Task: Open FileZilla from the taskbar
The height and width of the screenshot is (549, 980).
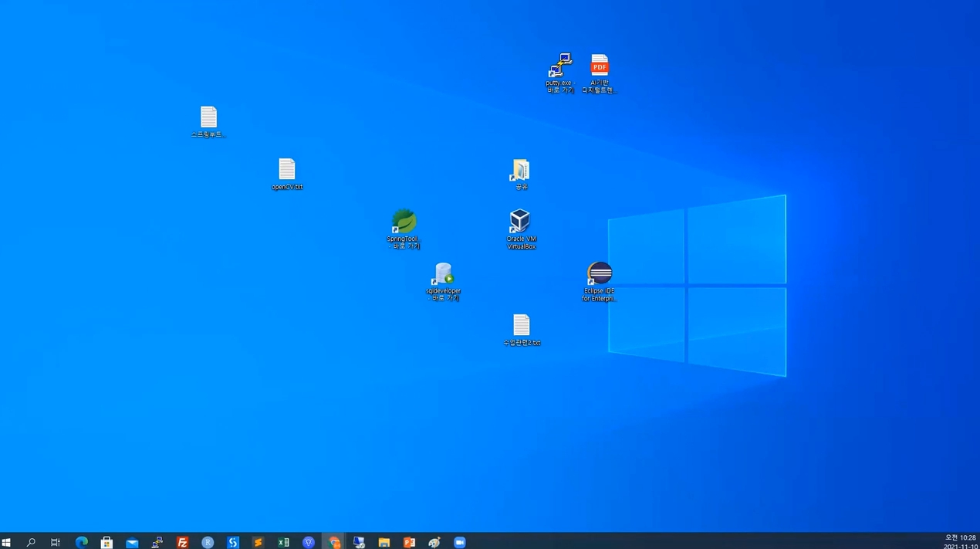Action: pos(182,542)
